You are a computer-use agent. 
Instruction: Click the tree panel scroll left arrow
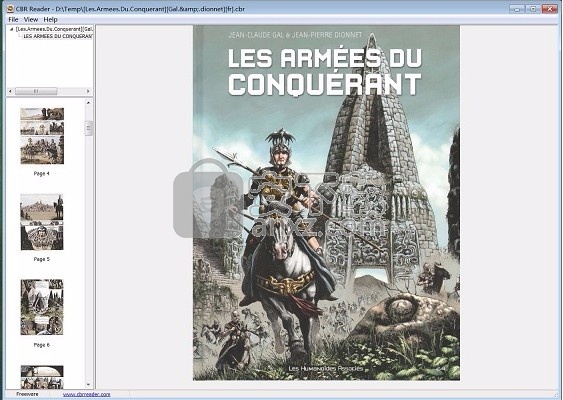pyautogui.click(x=10, y=91)
